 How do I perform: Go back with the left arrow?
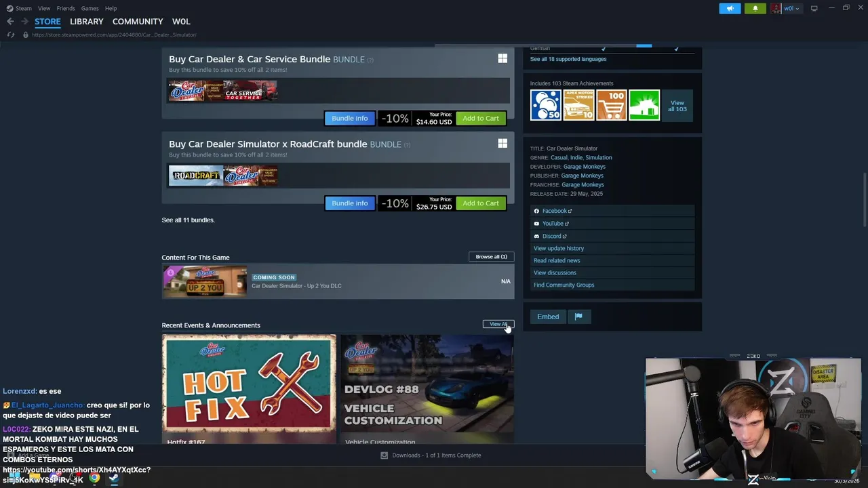[10, 22]
